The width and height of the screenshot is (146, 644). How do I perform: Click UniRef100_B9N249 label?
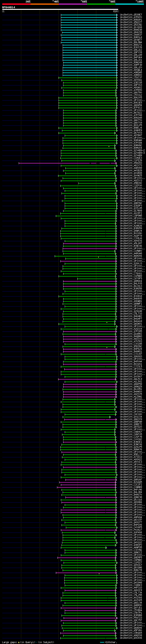tap(131, 63)
